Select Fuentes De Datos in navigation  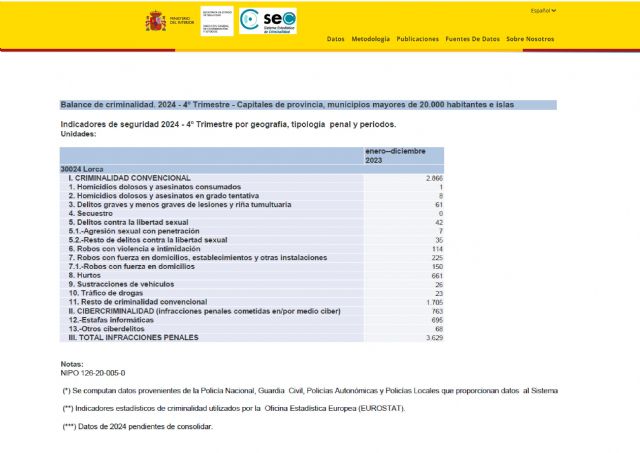[x=472, y=39]
